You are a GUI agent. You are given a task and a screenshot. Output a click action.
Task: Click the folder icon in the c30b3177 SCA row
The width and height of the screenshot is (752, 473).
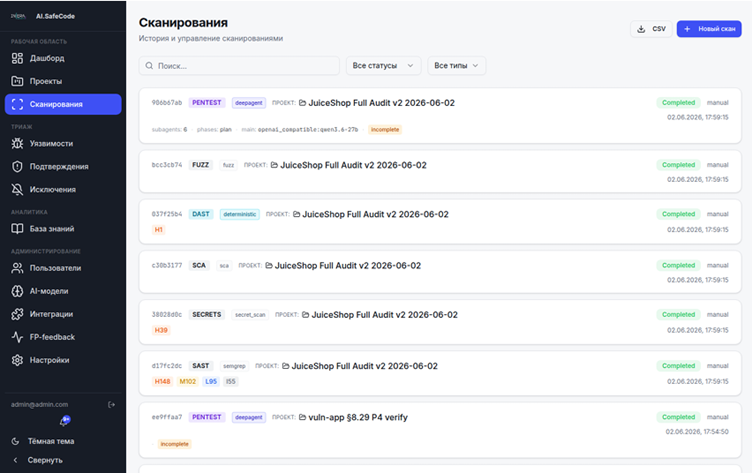[x=269, y=266]
